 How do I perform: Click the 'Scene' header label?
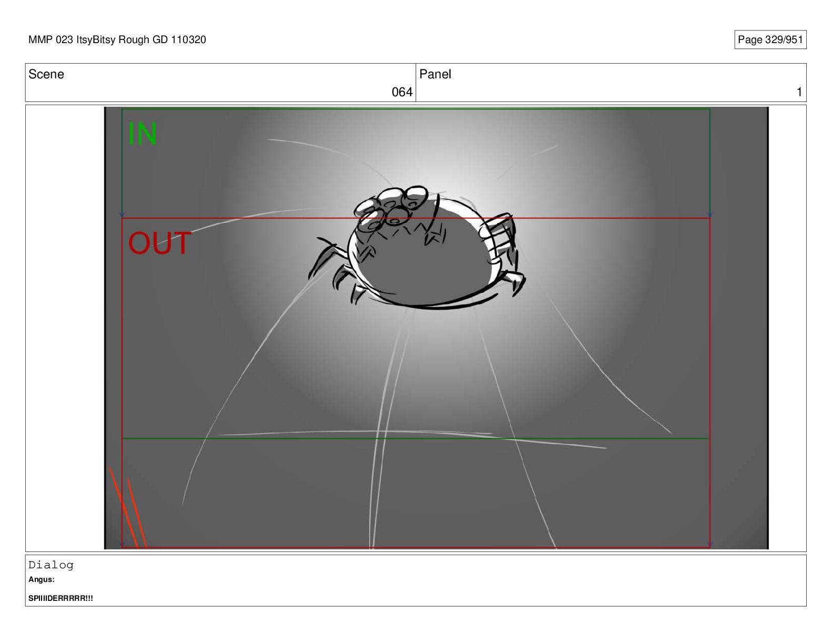click(46, 74)
